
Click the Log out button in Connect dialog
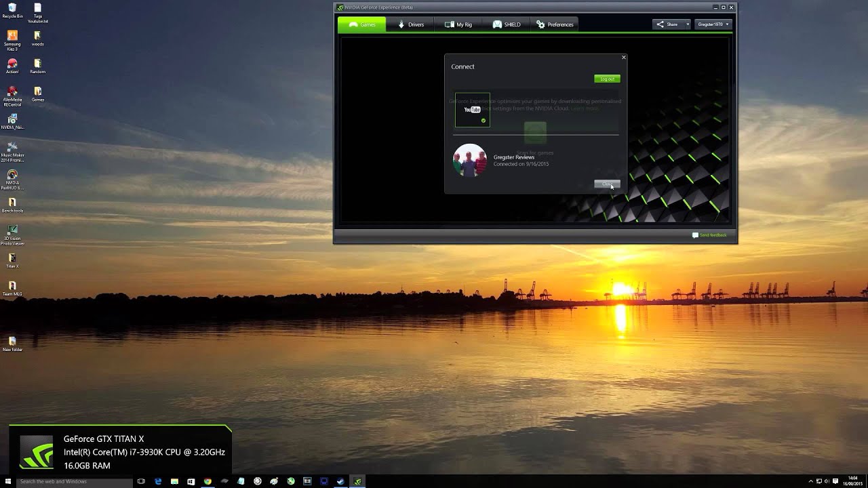(x=607, y=79)
